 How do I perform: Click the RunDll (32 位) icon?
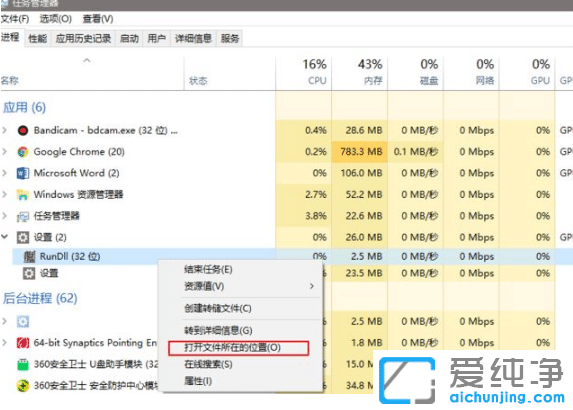pos(29,257)
